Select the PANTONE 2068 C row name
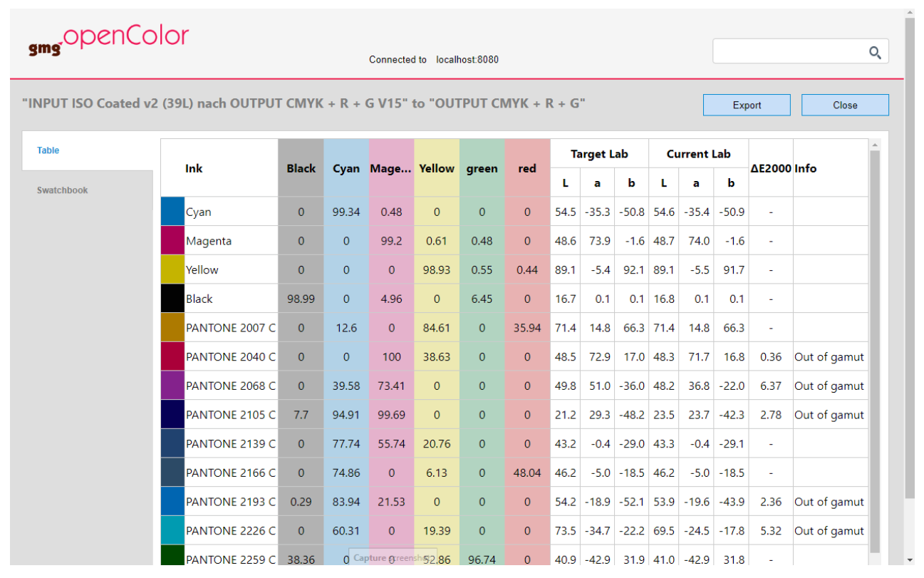Viewport: 924px width, 578px height. [232, 386]
